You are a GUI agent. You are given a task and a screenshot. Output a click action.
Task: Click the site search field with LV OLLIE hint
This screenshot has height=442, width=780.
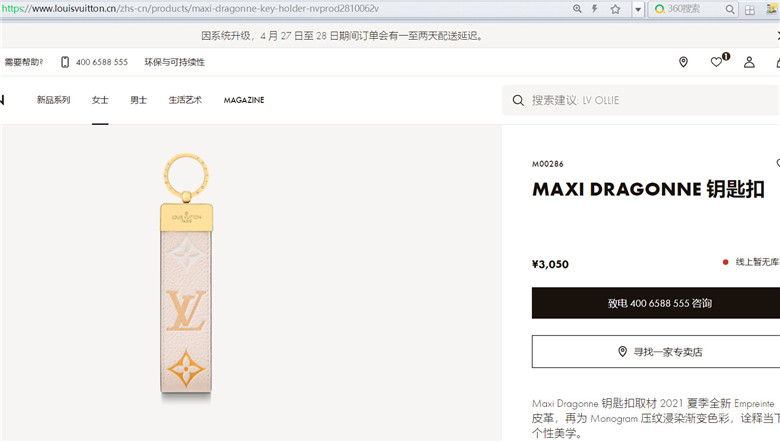[641, 100]
